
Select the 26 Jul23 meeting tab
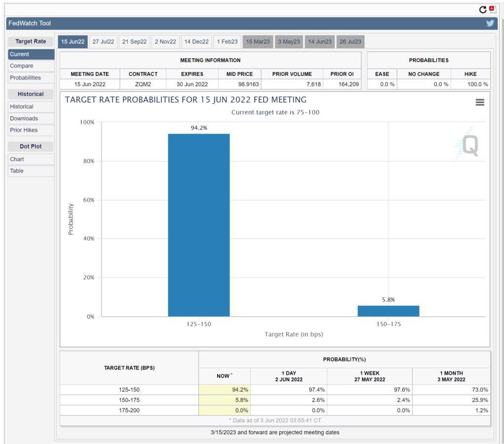coord(350,41)
